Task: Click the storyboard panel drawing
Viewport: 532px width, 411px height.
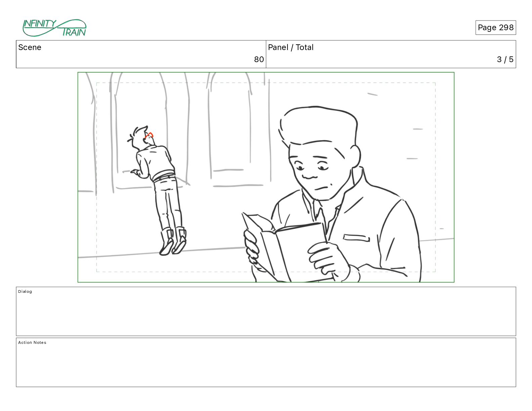Action: (266, 177)
